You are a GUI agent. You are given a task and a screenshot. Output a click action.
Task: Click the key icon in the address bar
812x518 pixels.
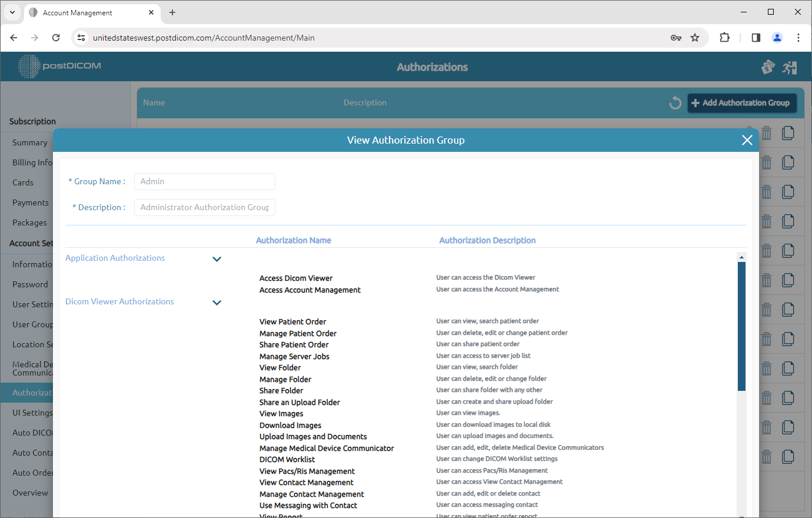(676, 37)
